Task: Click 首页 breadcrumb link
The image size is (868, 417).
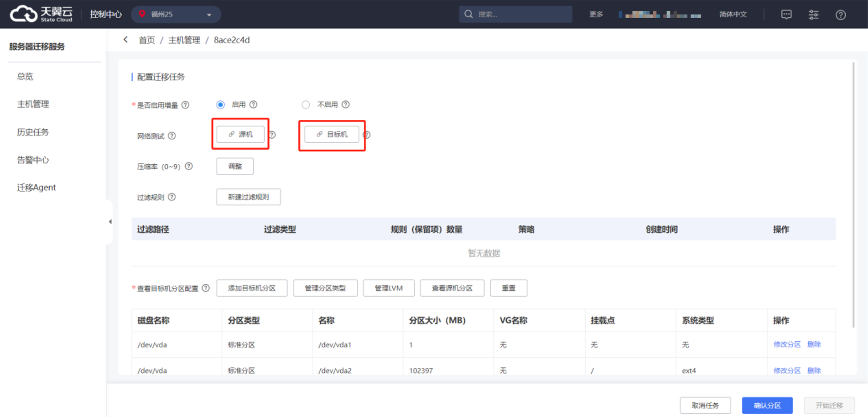Action: [x=147, y=40]
